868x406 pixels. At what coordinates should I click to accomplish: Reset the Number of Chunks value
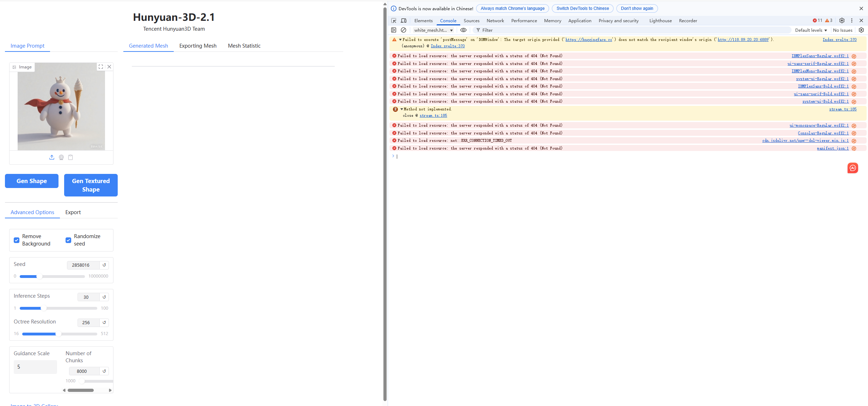coord(104,371)
